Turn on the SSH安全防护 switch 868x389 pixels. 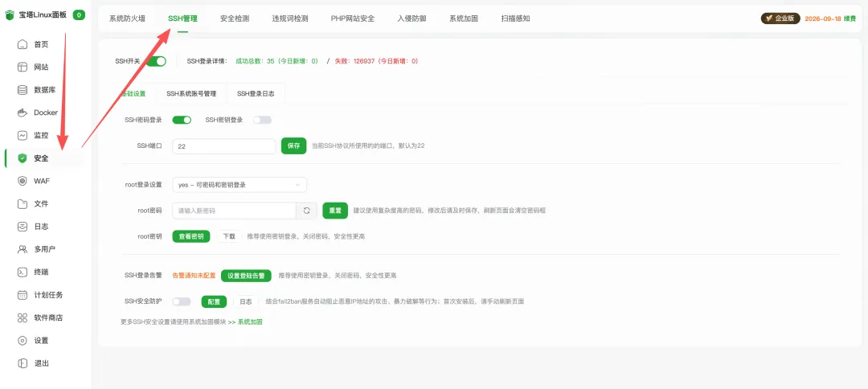182,301
